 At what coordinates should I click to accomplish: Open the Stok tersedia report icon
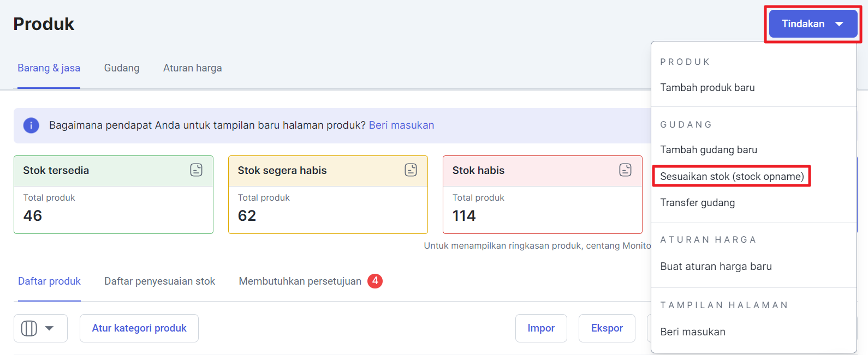coord(197,170)
